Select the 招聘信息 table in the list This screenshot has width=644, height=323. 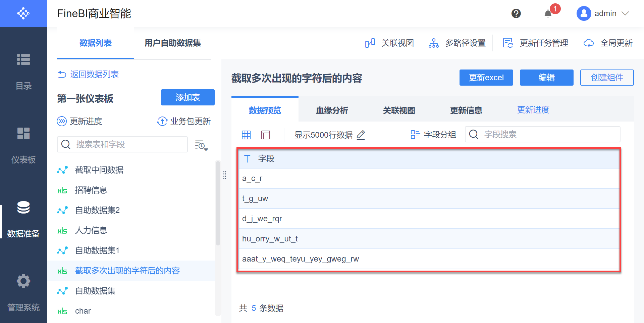[91, 190]
